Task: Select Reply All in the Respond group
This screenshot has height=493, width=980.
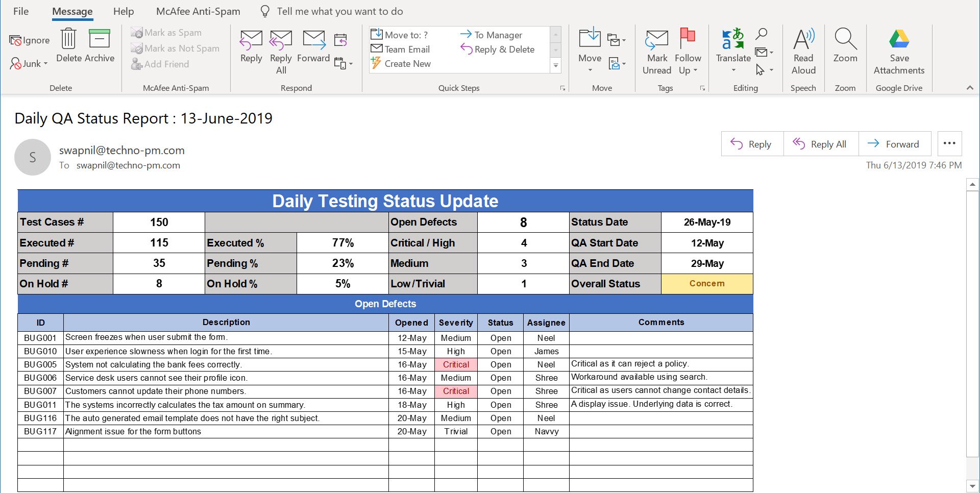Action: tap(281, 50)
